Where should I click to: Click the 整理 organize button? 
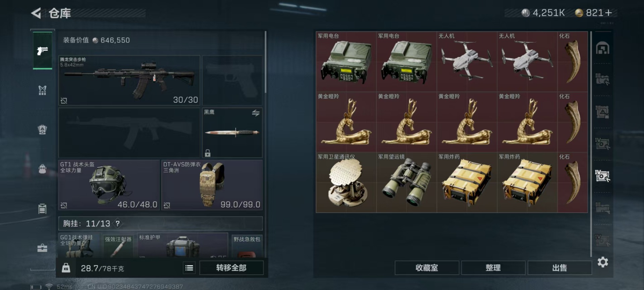[x=493, y=268]
